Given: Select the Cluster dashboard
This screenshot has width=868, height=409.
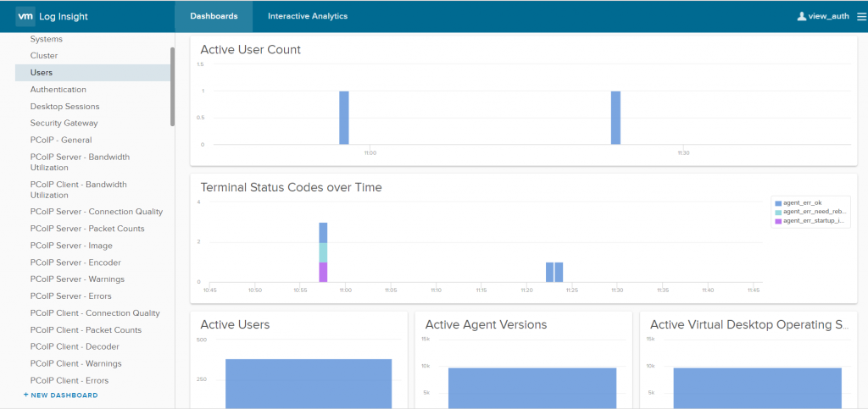Looking at the screenshot, I should [x=44, y=56].
